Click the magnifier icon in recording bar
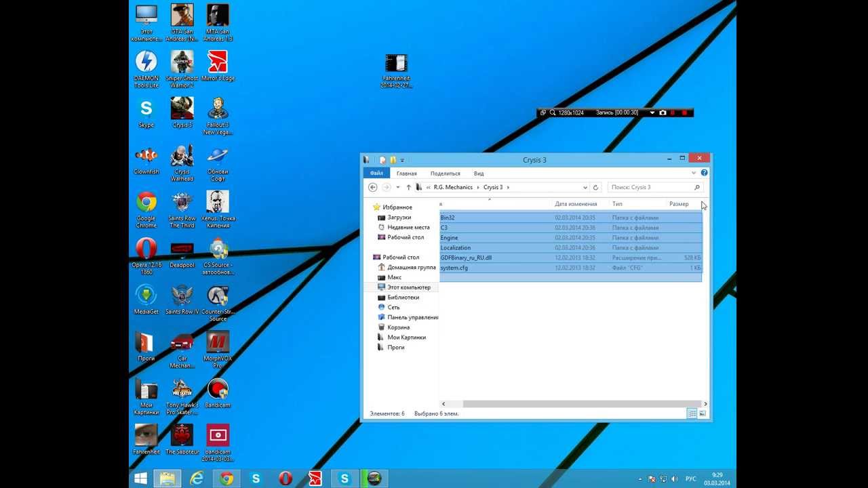The width and height of the screenshot is (868, 488). pos(553,113)
